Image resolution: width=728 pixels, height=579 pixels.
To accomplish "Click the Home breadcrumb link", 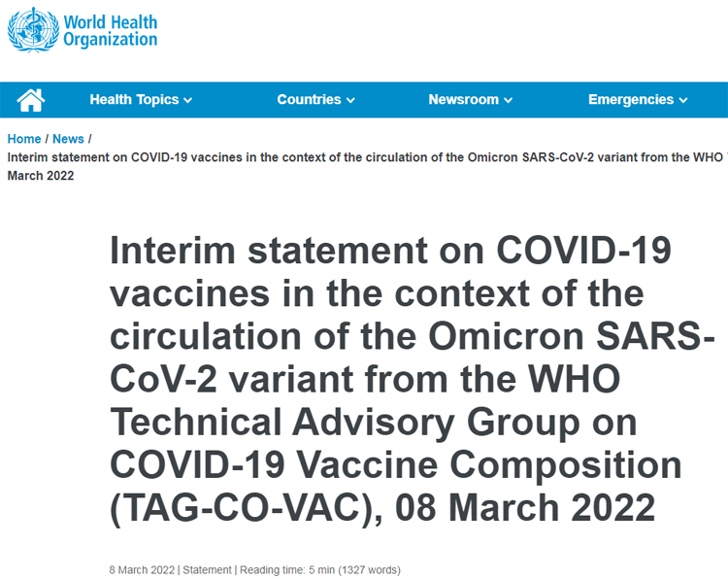I will point(24,139).
